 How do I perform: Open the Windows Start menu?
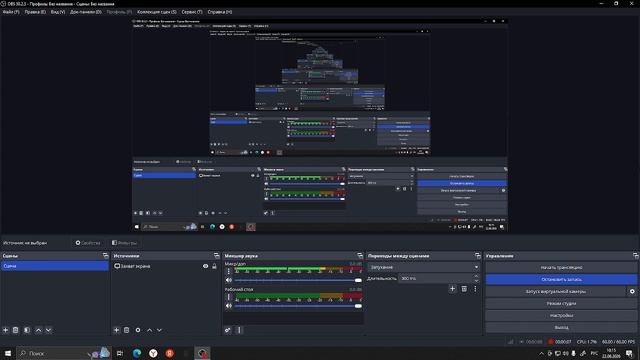(8, 353)
